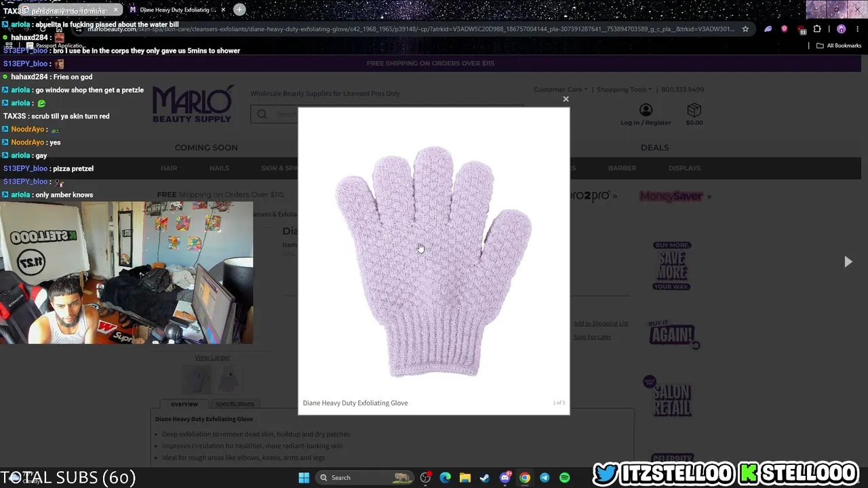Image resolution: width=868 pixels, height=488 pixels.
Task: Open Discord from the taskbar
Action: click(x=505, y=478)
